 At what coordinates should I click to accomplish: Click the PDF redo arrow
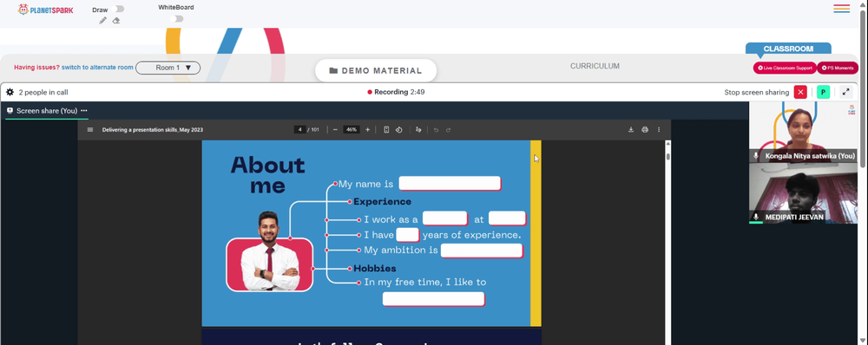click(x=449, y=130)
